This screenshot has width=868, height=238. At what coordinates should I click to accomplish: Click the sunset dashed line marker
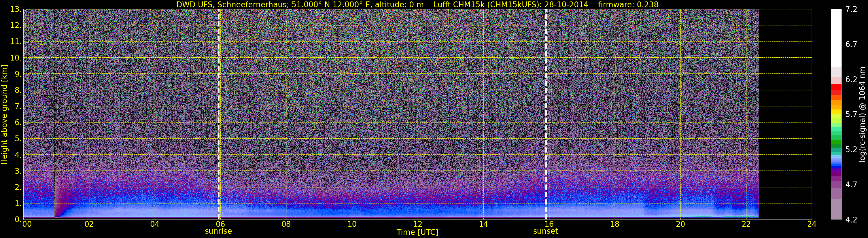click(x=546, y=114)
